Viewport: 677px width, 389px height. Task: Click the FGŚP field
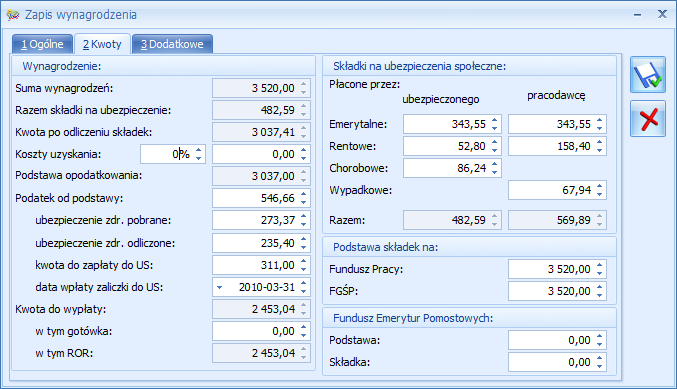tap(557, 291)
